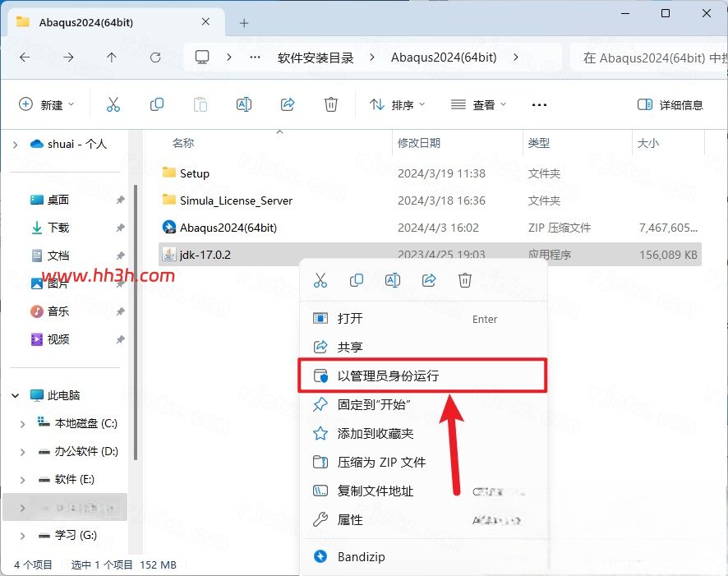Unpin 桌面 via its pin icon
The height and width of the screenshot is (576, 728).
coord(120,200)
